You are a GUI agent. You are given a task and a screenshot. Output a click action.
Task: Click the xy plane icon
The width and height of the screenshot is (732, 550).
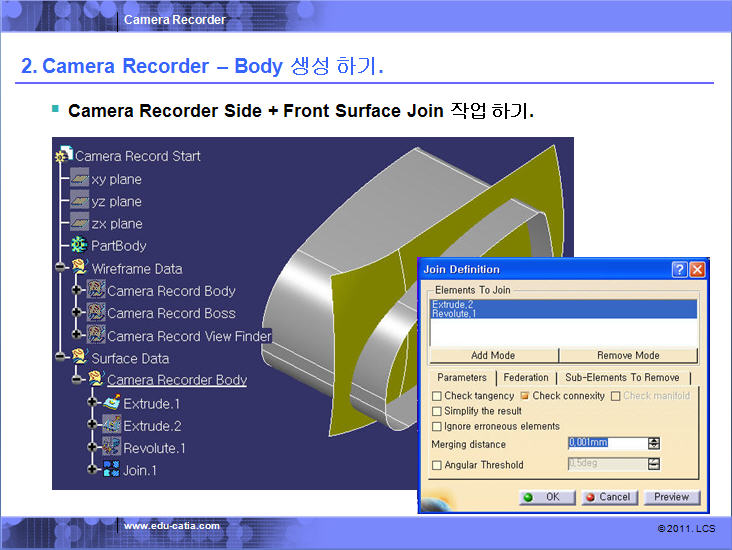tap(79, 179)
